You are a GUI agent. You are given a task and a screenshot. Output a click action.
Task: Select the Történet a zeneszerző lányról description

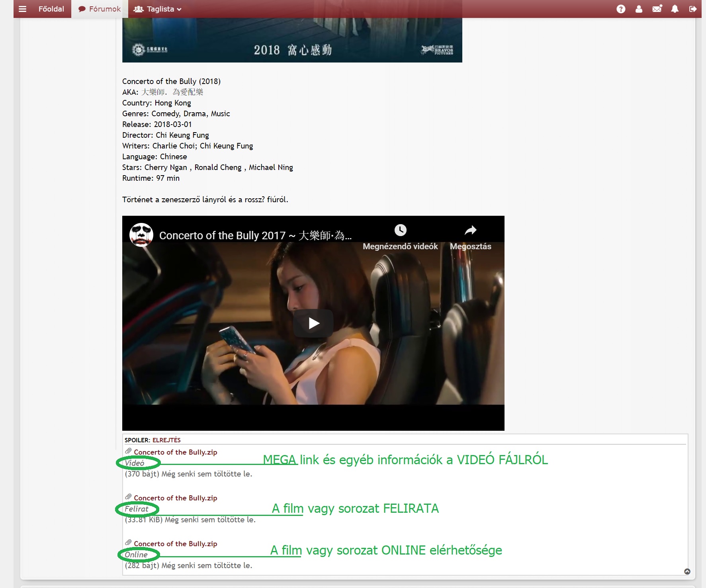[205, 199]
